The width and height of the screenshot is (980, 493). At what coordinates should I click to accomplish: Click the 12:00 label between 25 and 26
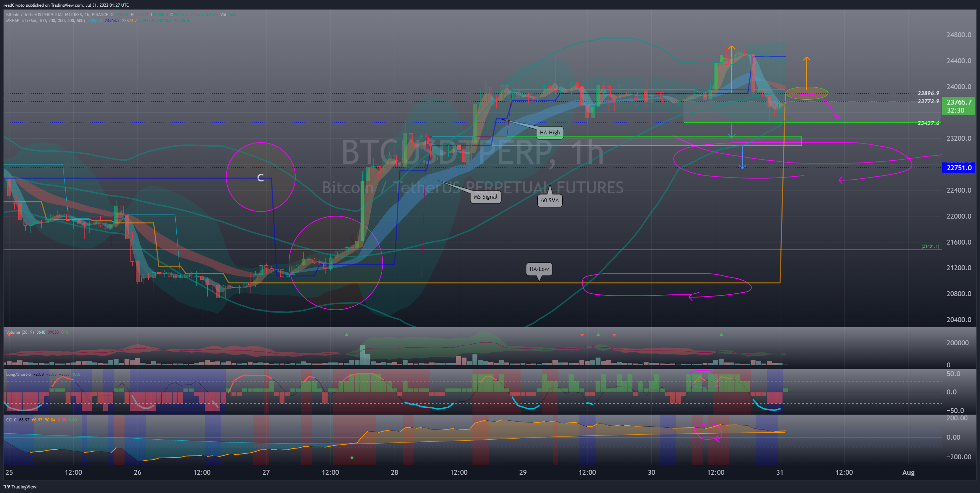click(x=73, y=472)
